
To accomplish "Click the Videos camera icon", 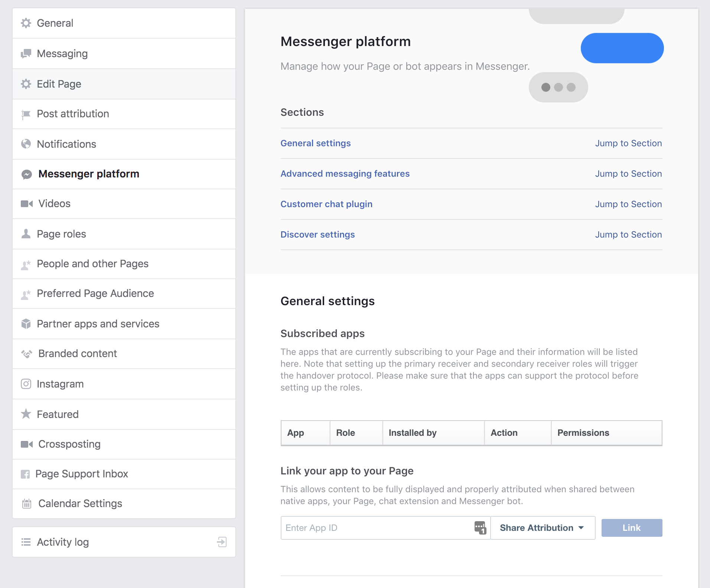I will (27, 204).
